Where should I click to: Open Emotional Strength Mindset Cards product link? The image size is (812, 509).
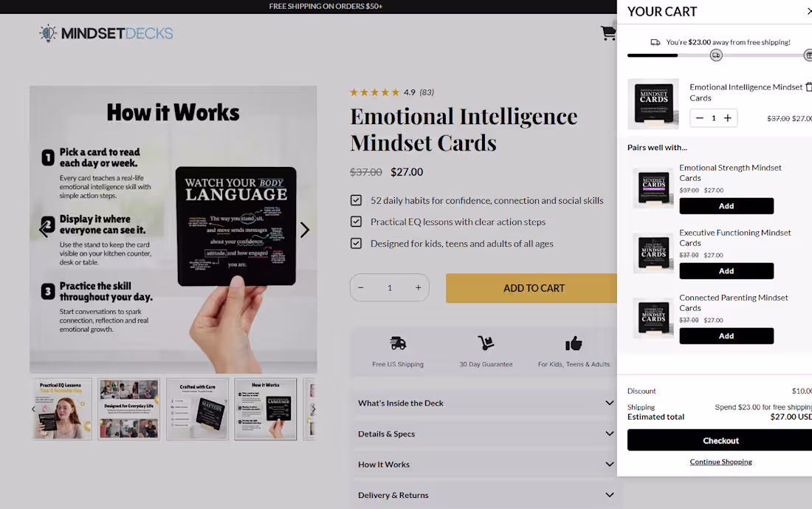[x=730, y=173]
